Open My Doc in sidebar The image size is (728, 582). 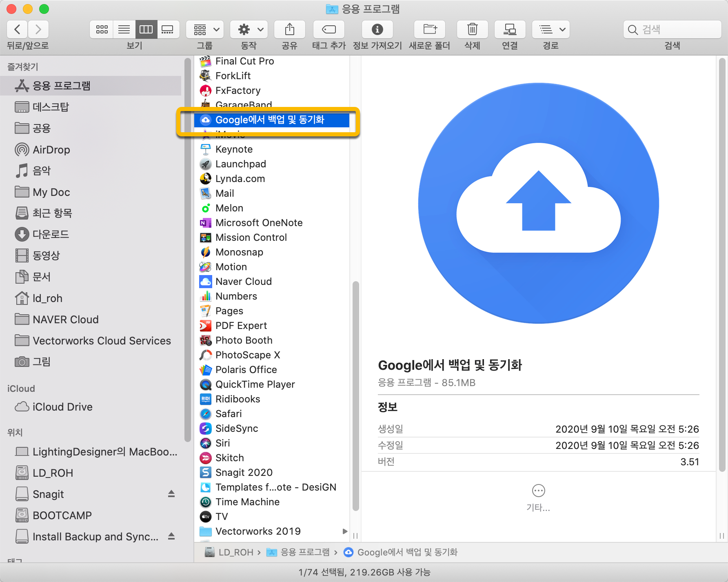click(91, 192)
